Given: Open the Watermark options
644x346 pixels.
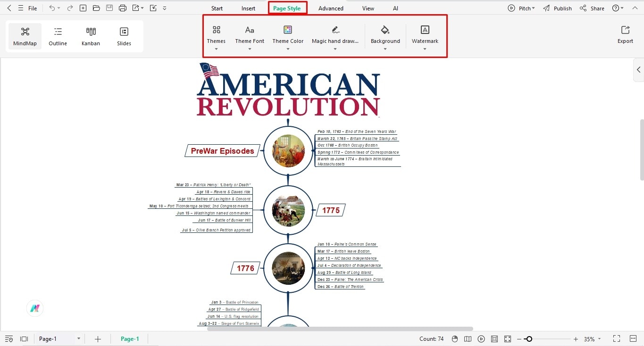Looking at the screenshot, I should click(425, 37).
